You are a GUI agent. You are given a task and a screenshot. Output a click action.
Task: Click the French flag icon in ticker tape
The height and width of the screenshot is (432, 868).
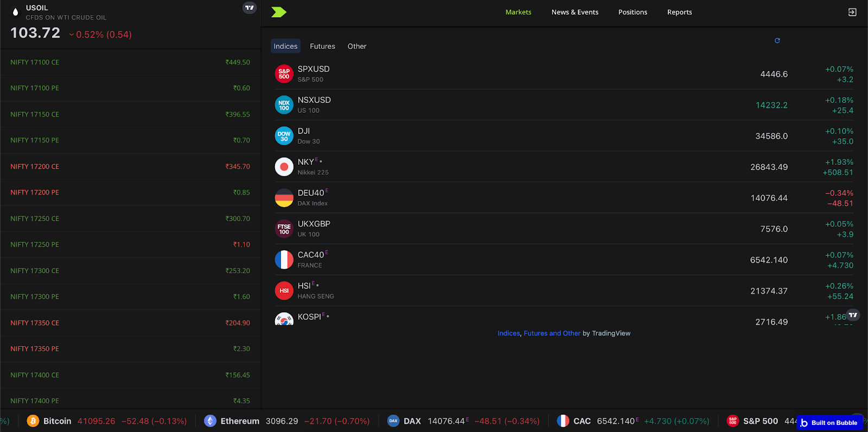pyautogui.click(x=563, y=421)
